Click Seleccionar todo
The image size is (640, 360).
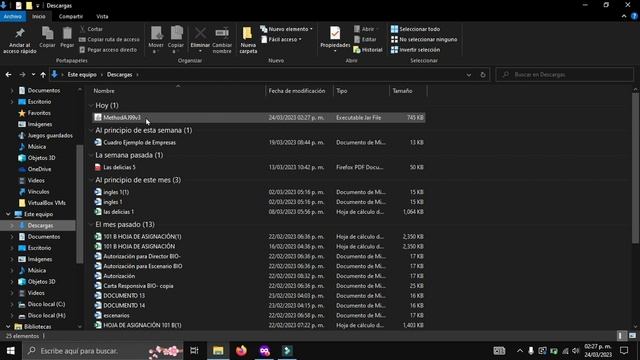(416, 29)
